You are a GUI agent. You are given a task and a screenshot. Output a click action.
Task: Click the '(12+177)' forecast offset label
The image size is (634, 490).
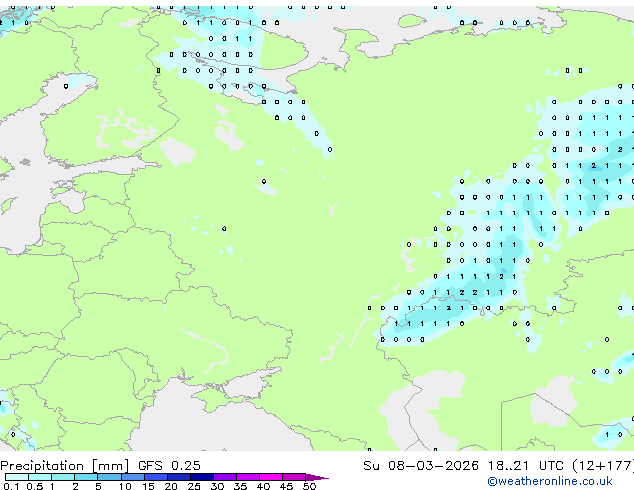[x=603, y=466]
